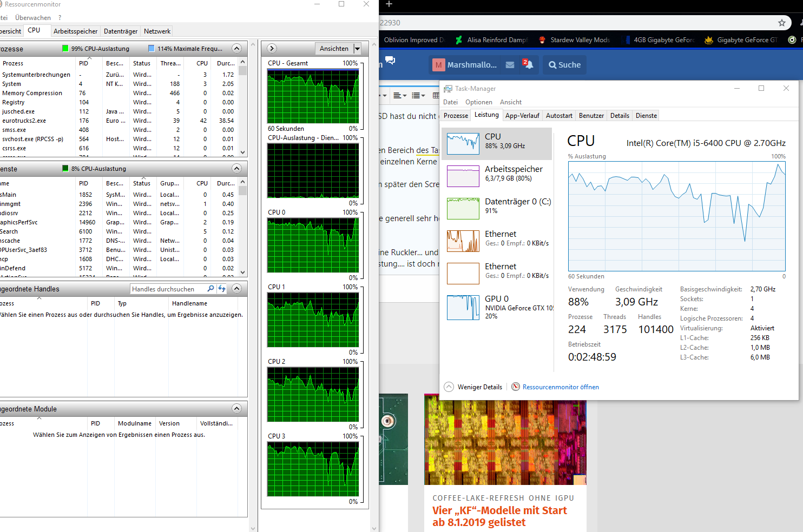The image size is (803, 532).
Task: Open the Ansicht menu in Task-Manager
Action: (x=511, y=102)
